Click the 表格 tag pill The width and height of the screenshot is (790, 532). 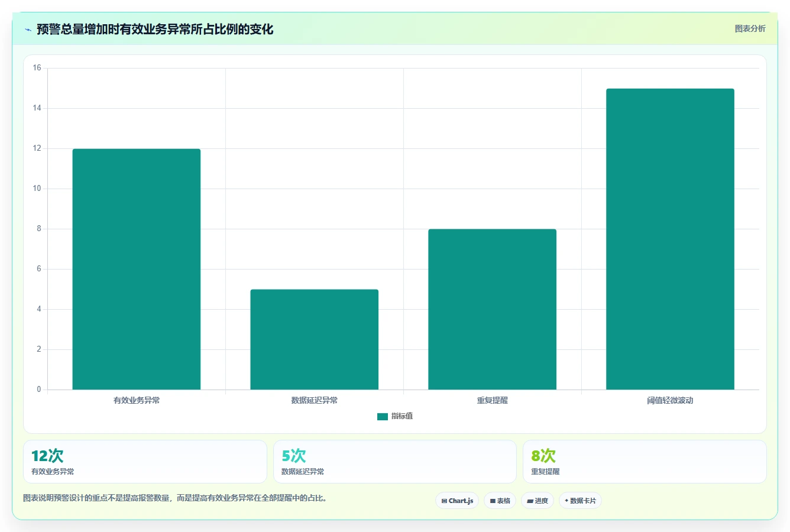(500, 501)
